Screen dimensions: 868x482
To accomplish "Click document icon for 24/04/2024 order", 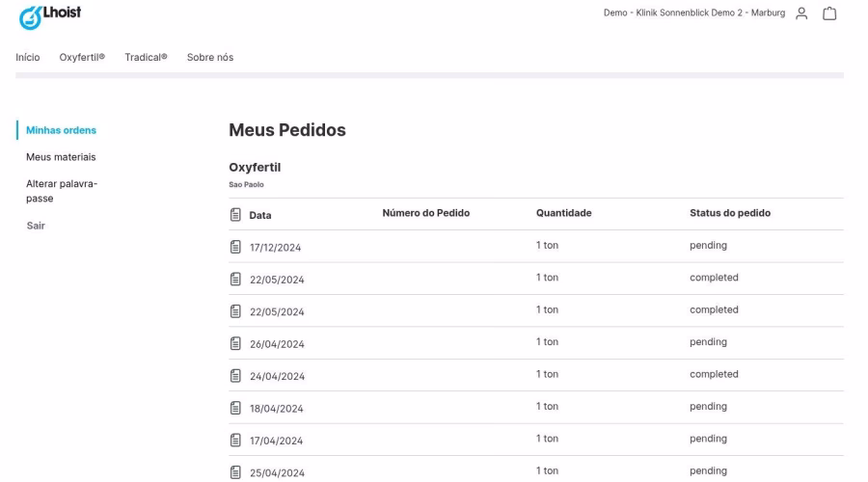I will (234, 375).
